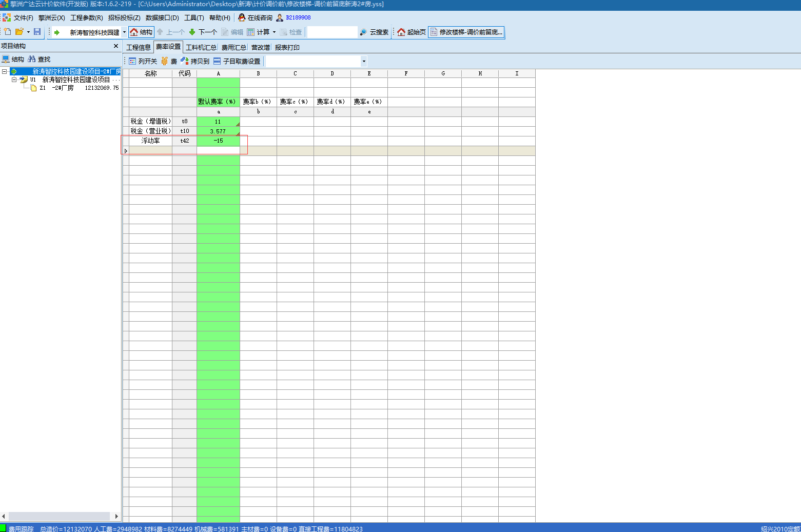Click the 费 yen icon button
The width and height of the screenshot is (801, 532).
pos(169,61)
